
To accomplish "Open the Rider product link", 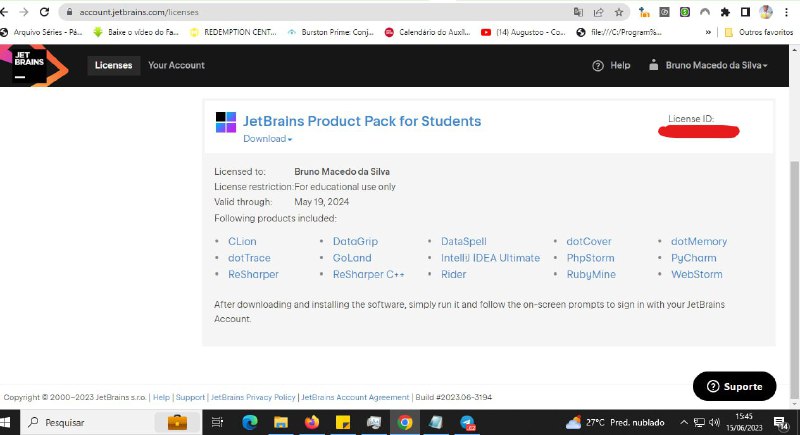I will pos(454,274).
